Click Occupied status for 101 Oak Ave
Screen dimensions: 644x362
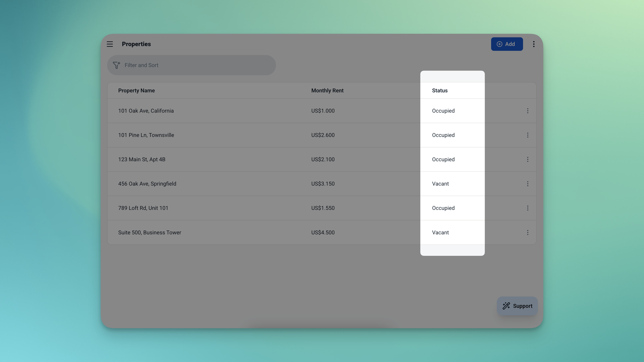443,111
